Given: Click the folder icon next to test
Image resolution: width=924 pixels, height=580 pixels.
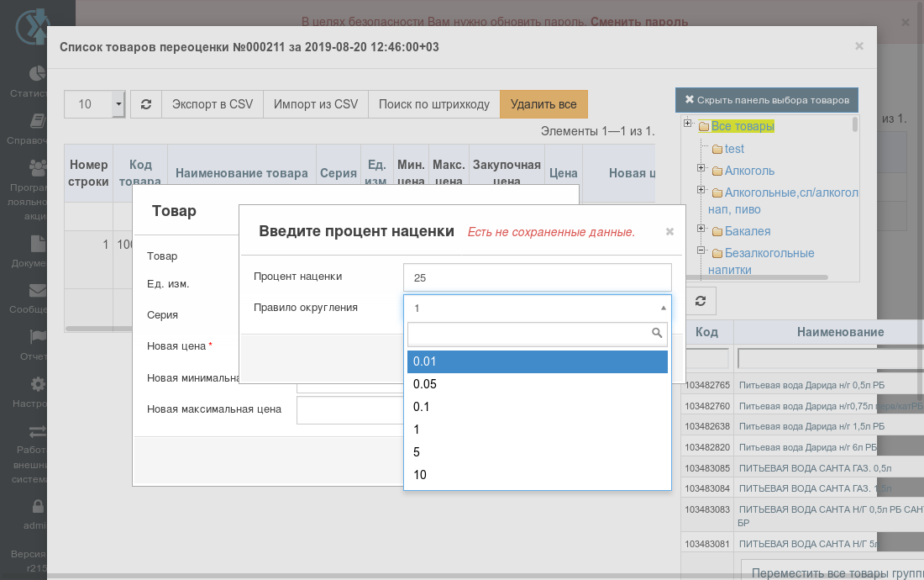Looking at the screenshot, I should click(x=717, y=149).
